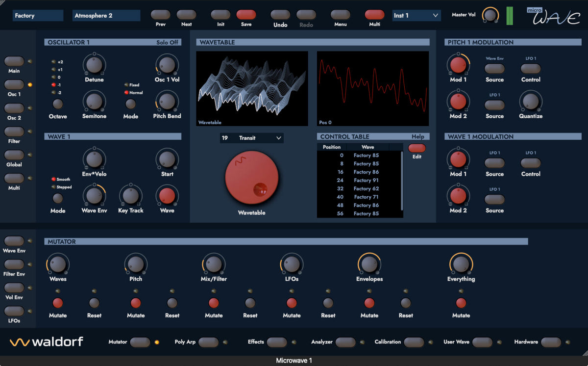Click the Oscillator 1 Detune knob

point(94,64)
